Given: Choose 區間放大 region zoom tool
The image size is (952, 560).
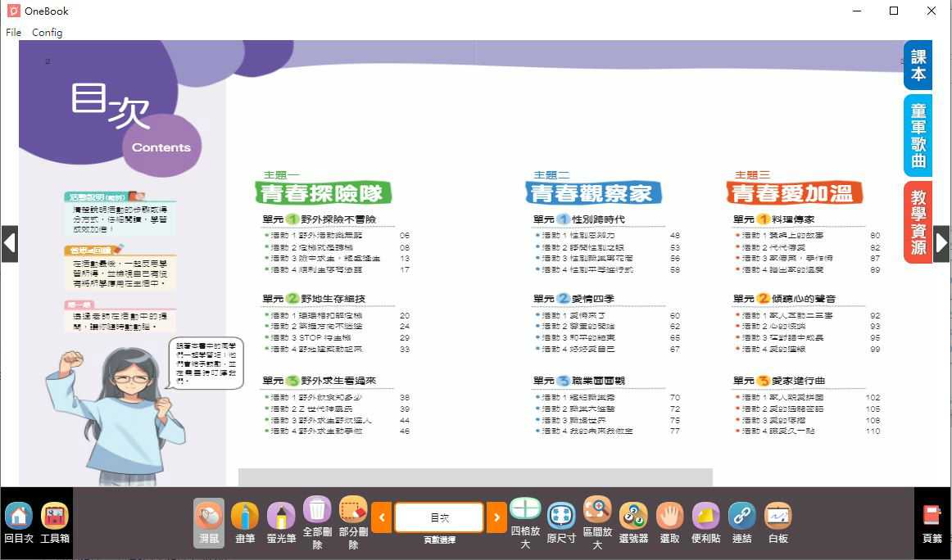Looking at the screenshot, I should coord(597,523).
